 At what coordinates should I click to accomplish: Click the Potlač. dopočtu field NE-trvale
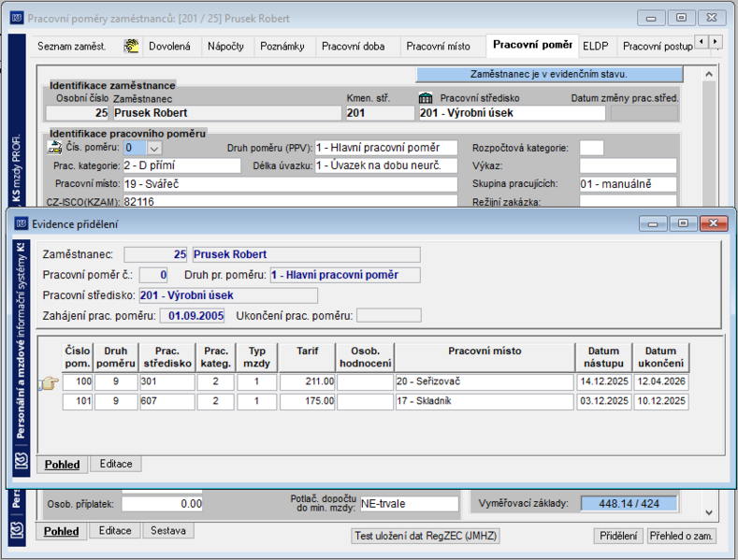pos(409,504)
